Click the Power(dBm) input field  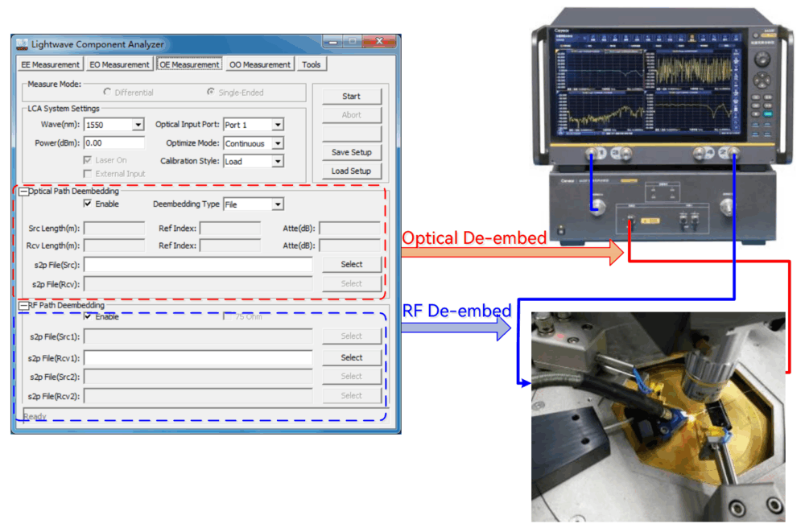114,143
